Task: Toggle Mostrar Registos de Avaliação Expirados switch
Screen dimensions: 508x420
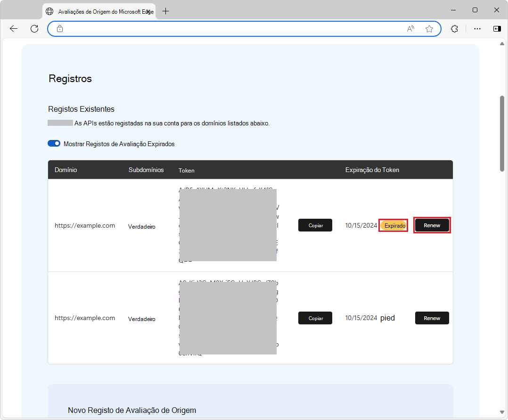Action: 54,144
